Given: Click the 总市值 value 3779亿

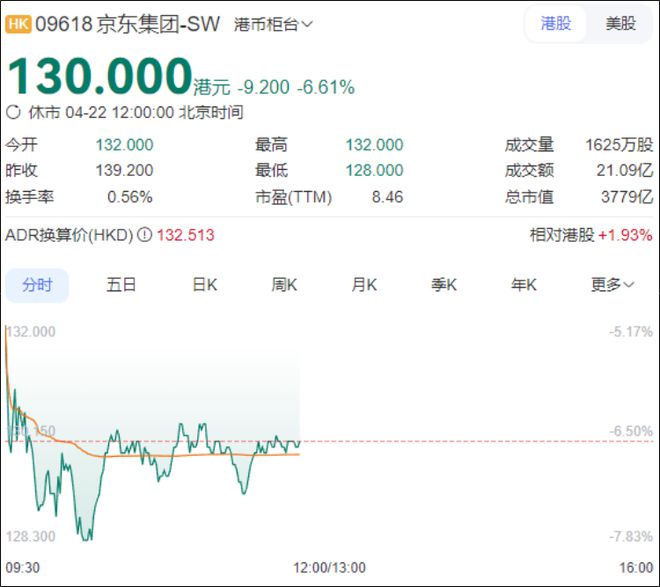Looking at the screenshot, I should pyautogui.click(x=627, y=197).
